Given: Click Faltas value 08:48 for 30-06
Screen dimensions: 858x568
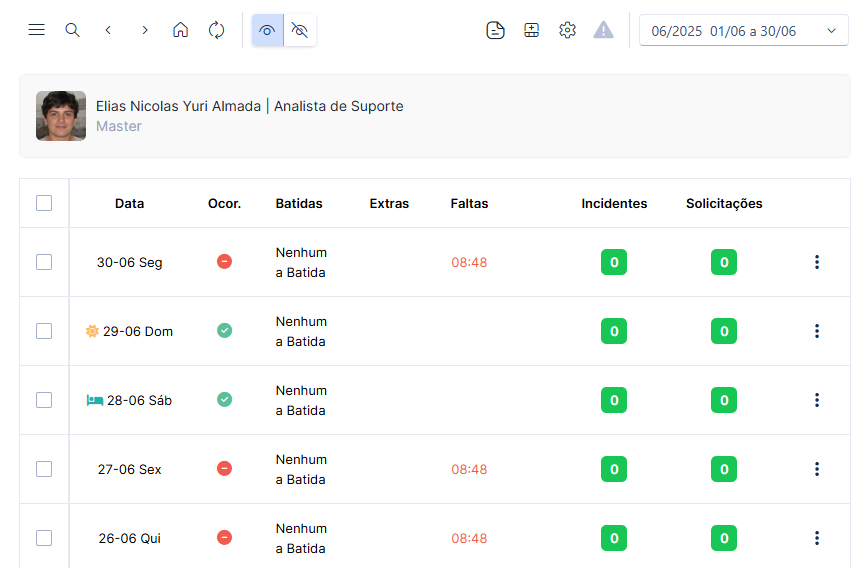Looking at the screenshot, I should pyautogui.click(x=469, y=262).
